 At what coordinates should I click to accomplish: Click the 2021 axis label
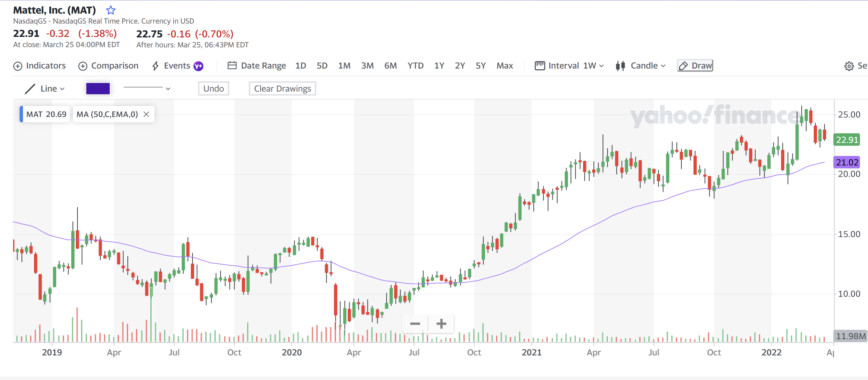531,353
